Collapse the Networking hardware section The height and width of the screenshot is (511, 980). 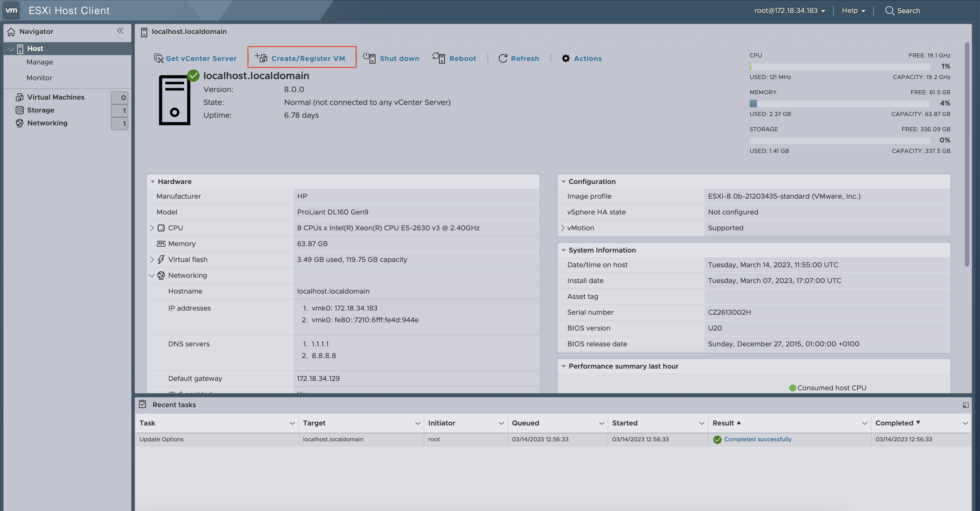coord(152,275)
